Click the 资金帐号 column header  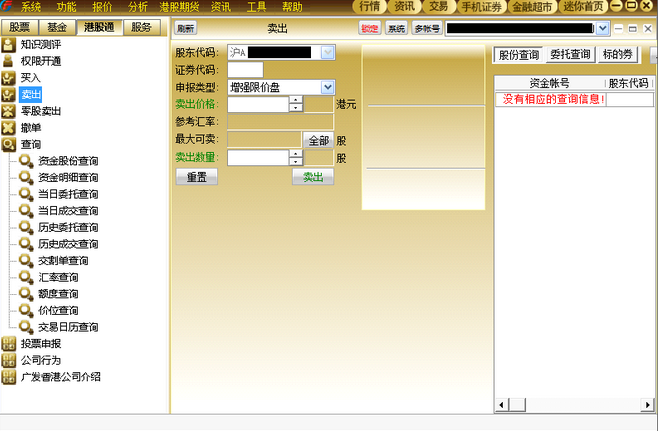(550, 83)
